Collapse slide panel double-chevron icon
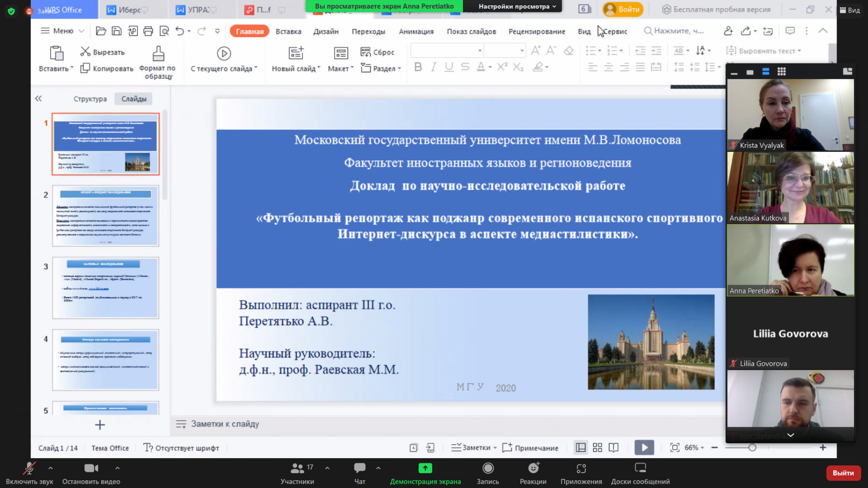868x488 pixels. [38, 98]
